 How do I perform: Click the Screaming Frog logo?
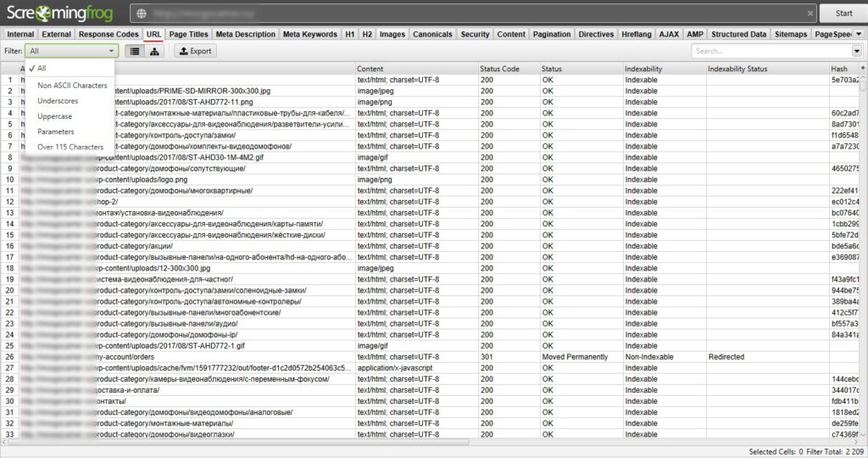pyautogui.click(x=60, y=14)
